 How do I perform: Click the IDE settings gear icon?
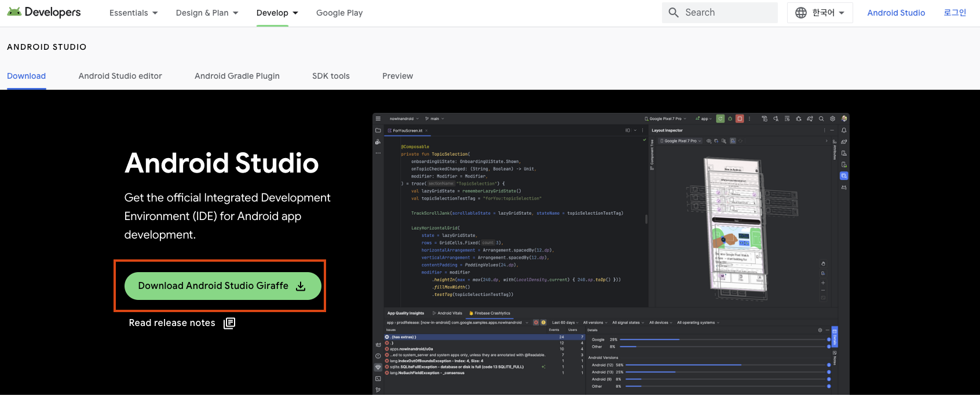[833, 119]
